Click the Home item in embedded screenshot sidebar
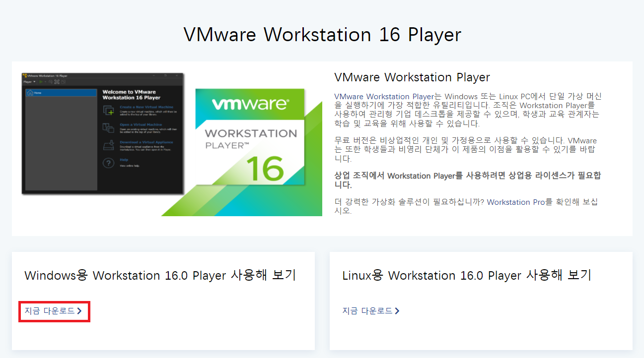 click(x=61, y=93)
